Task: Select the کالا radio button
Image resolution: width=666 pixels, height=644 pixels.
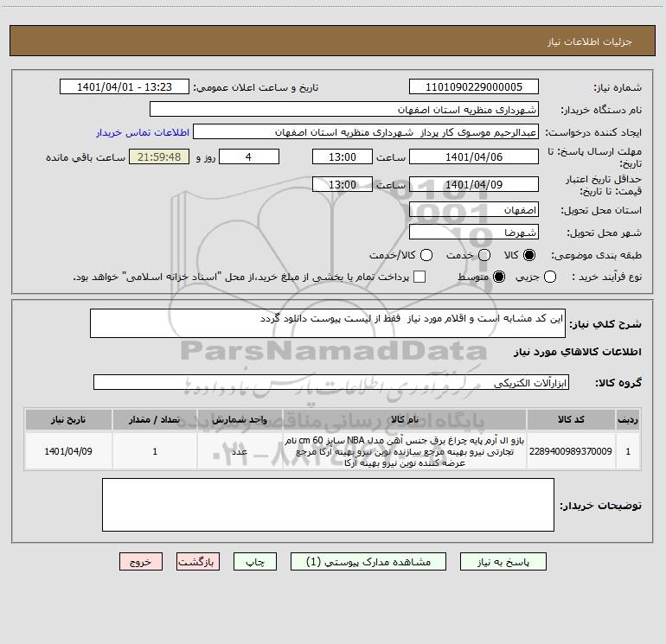Action: point(529,255)
